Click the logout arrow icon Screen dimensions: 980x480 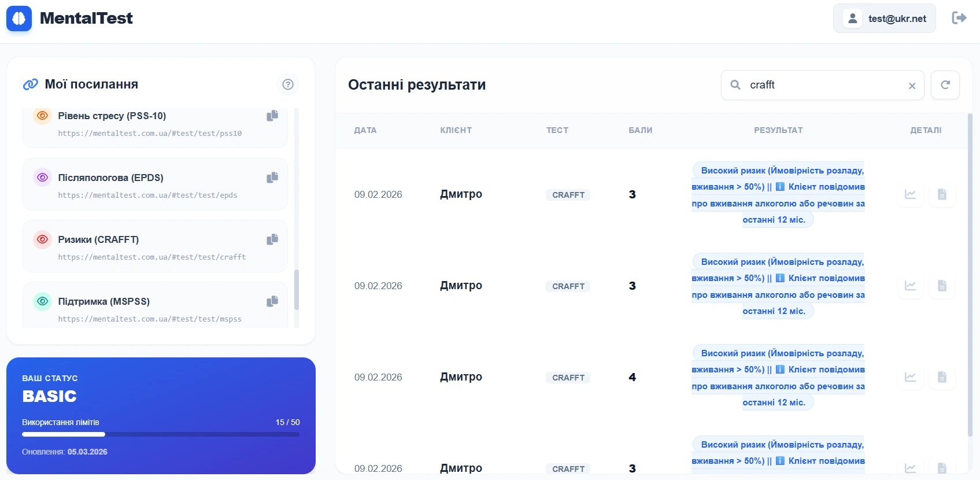tap(959, 18)
